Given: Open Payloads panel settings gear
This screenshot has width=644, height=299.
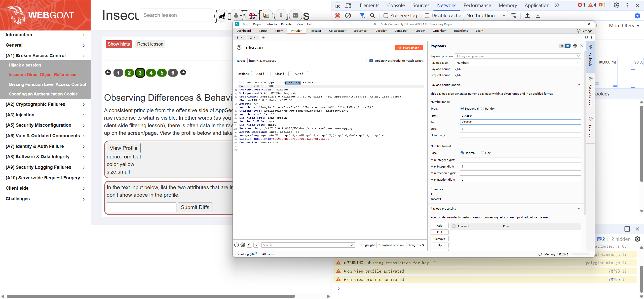Looking at the screenshot, I should pyautogui.click(x=575, y=46).
